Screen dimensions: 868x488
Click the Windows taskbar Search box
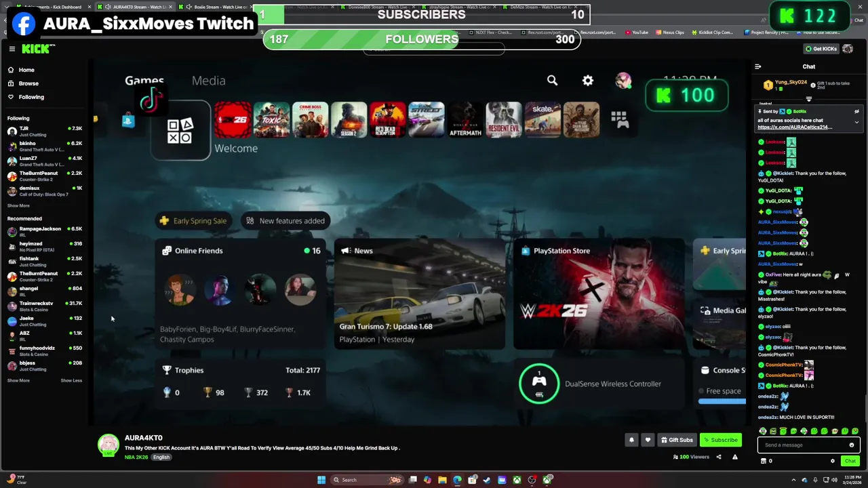366,480
